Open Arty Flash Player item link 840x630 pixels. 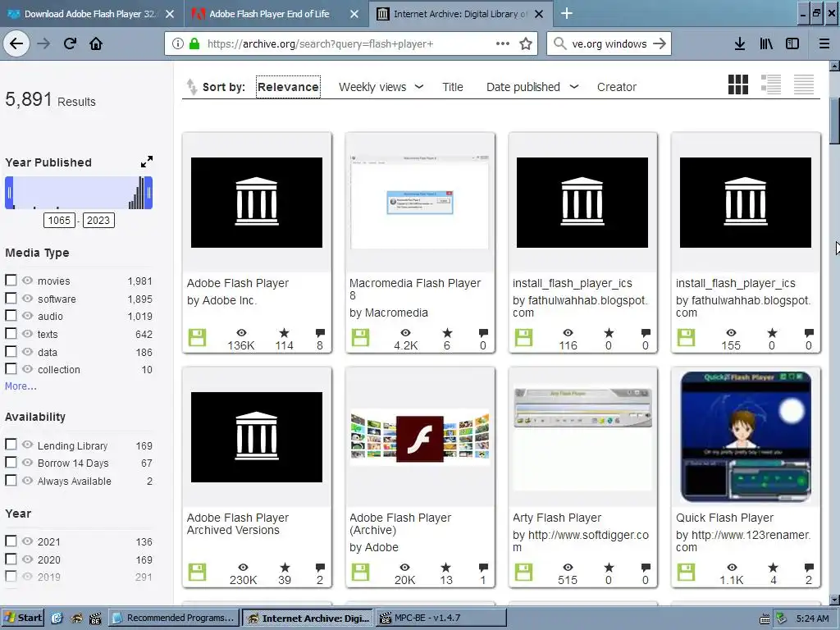click(x=557, y=518)
